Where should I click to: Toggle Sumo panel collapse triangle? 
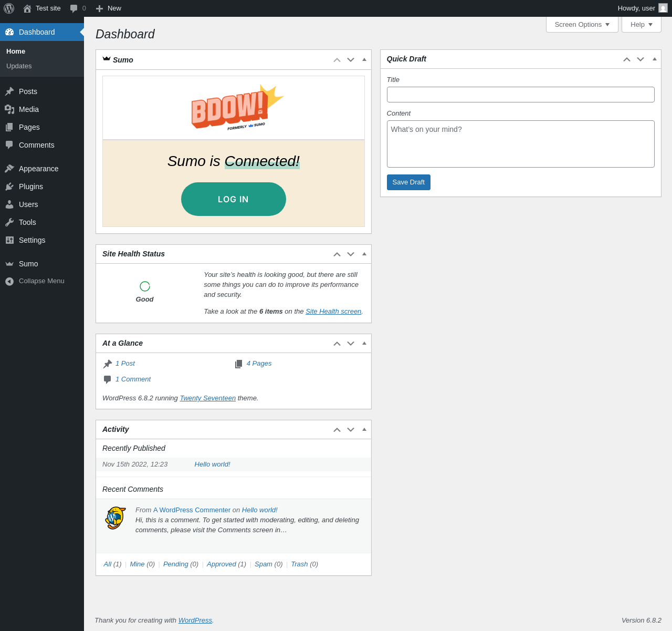[x=364, y=59]
